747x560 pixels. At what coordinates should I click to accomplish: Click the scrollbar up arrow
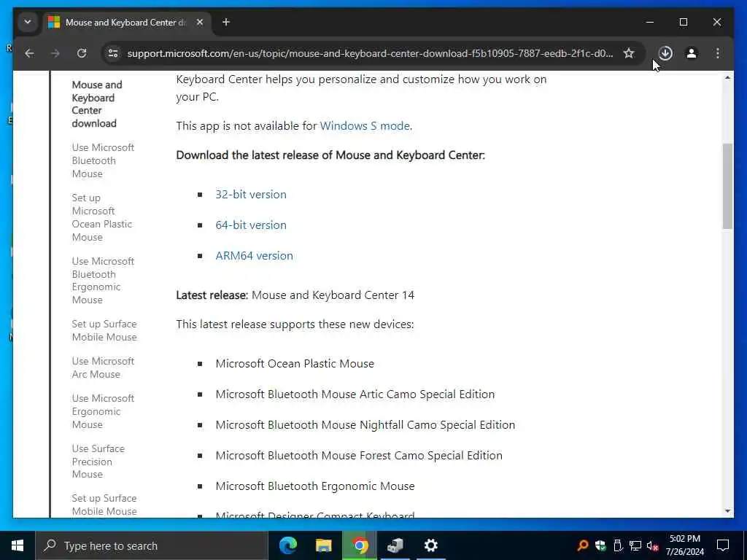pos(727,77)
